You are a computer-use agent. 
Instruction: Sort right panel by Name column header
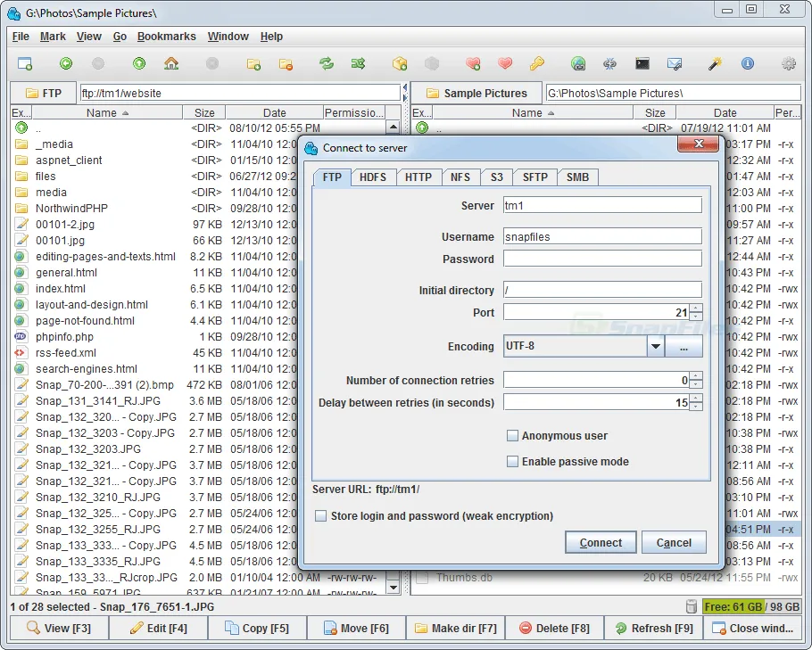click(533, 113)
